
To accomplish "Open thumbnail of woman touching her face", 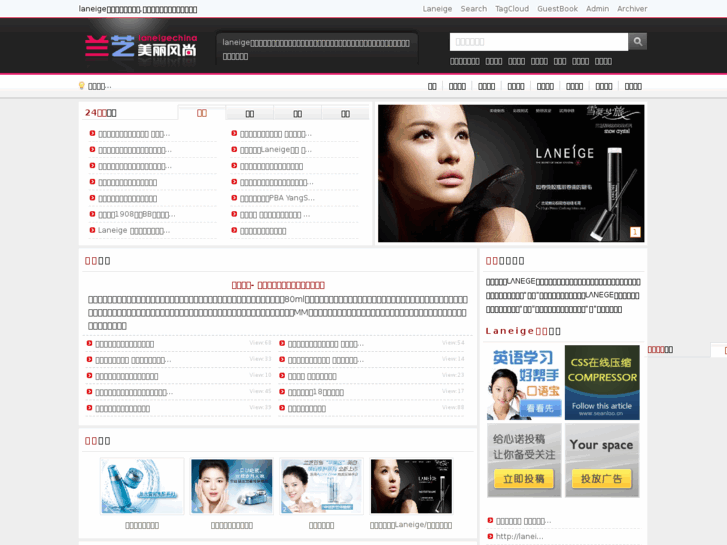I will tap(232, 486).
